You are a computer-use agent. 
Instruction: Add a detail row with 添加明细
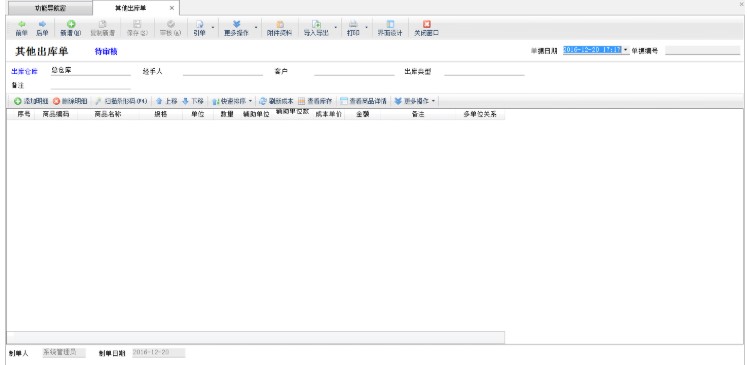click(x=31, y=101)
